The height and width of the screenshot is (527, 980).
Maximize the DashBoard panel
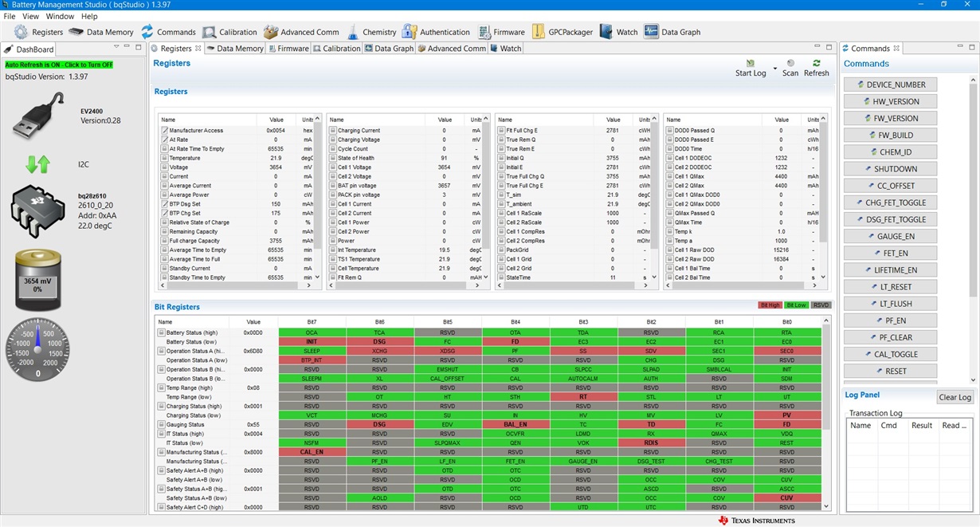coord(140,47)
